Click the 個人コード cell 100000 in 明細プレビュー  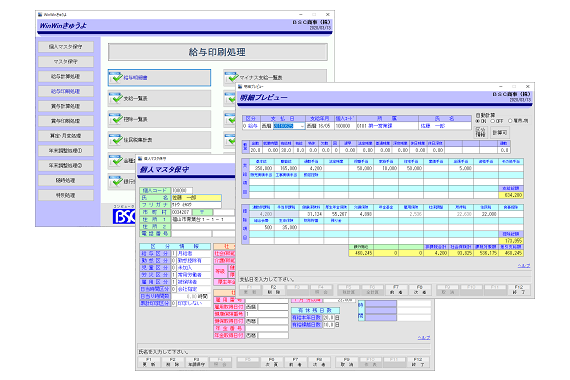[x=345, y=126]
